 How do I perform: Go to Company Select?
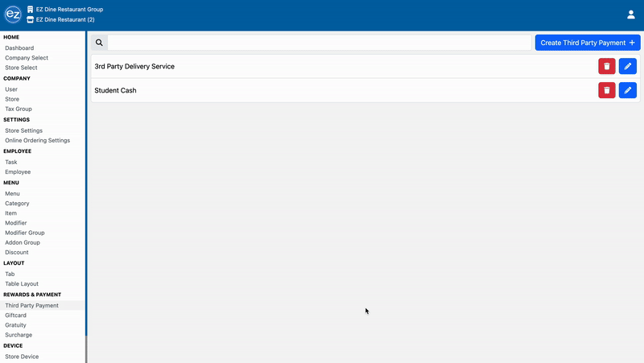27,58
